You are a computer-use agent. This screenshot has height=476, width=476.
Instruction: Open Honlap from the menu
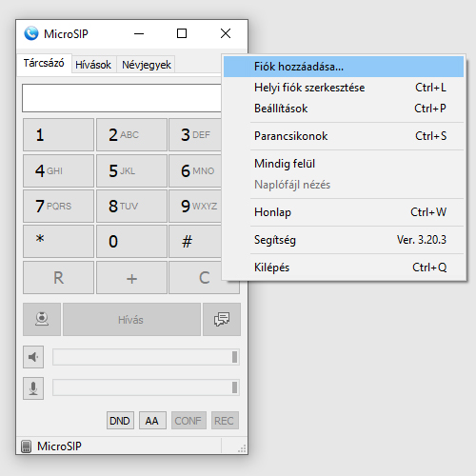(344, 212)
